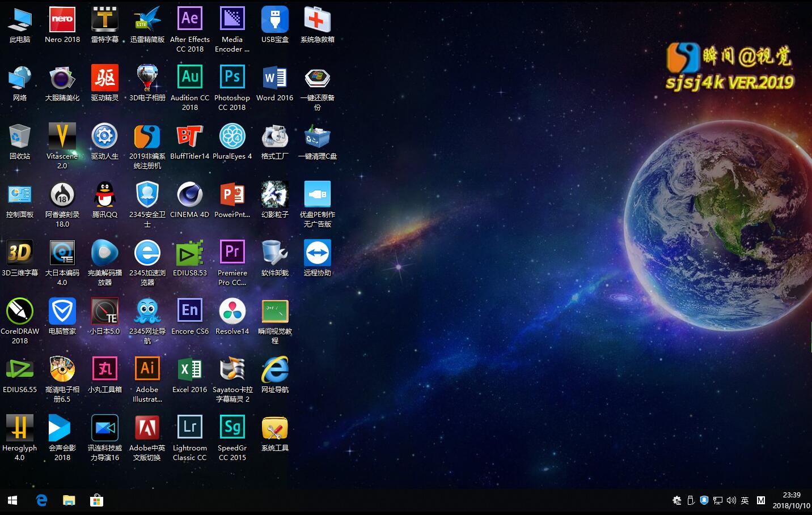Image resolution: width=812 pixels, height=515 pixels.
Task: Select the SpeedGrade CC 2015 icon
Action: [x=232, y=428]
